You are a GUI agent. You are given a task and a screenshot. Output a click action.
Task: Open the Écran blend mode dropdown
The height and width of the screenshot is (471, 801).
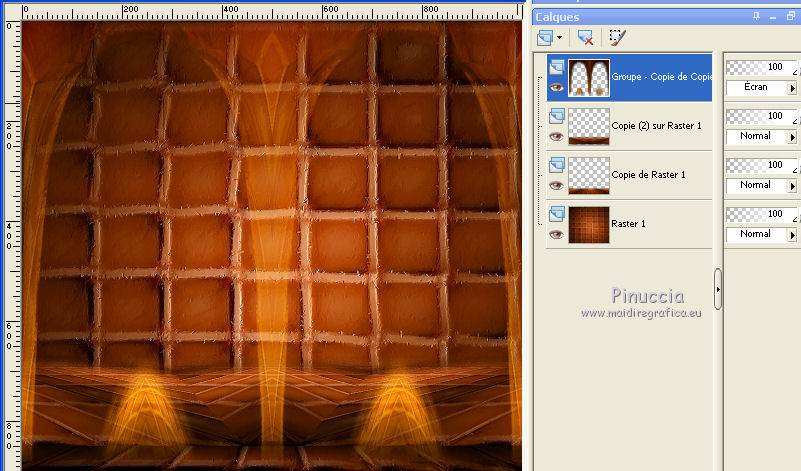792,87
